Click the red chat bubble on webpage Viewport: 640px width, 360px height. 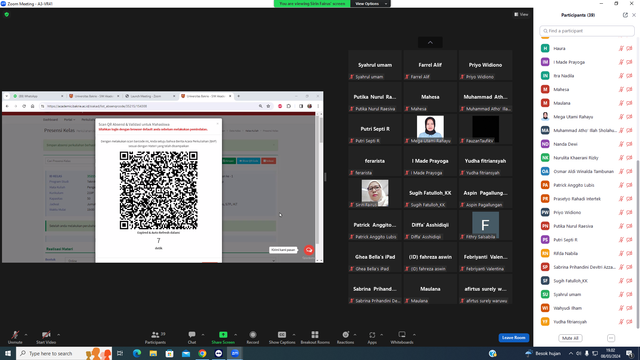[x=309, y=250]
